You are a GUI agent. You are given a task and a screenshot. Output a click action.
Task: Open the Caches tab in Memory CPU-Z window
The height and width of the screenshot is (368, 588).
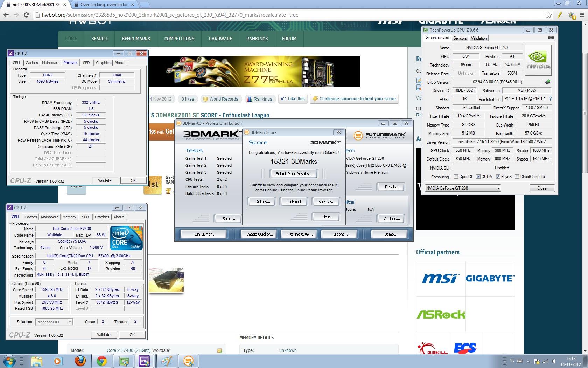pyautogui.click(x=31, y=63)
